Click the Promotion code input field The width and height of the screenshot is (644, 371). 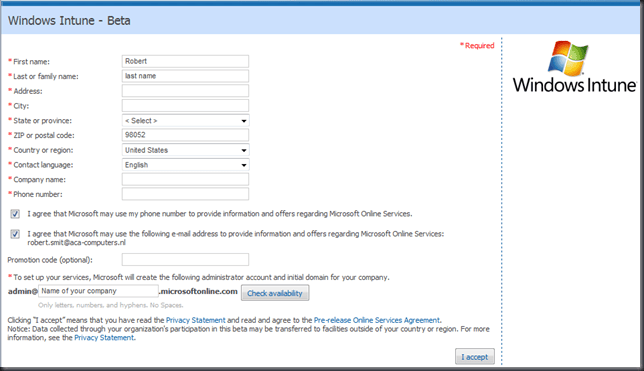tap(185, 260)
